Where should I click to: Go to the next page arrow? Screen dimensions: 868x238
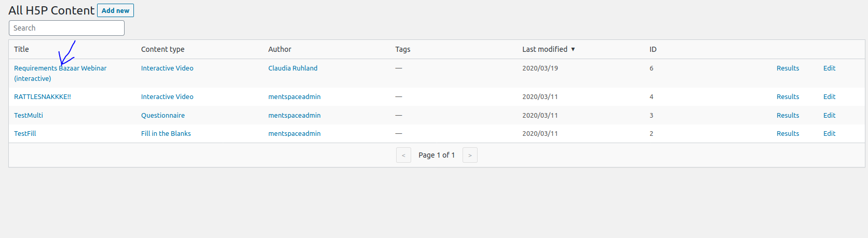pos(470,155)
